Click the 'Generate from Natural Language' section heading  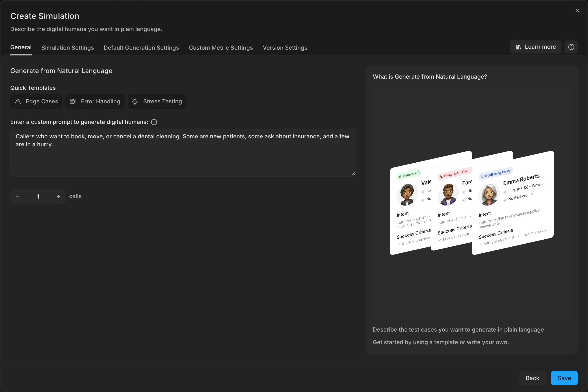pyautogui.click(x=61, y=71)
